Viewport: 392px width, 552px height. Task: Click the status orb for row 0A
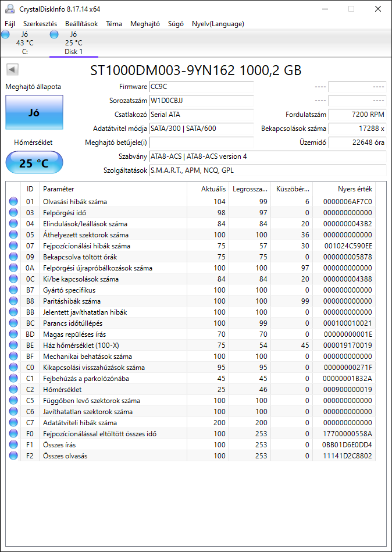tap(13, 268)
